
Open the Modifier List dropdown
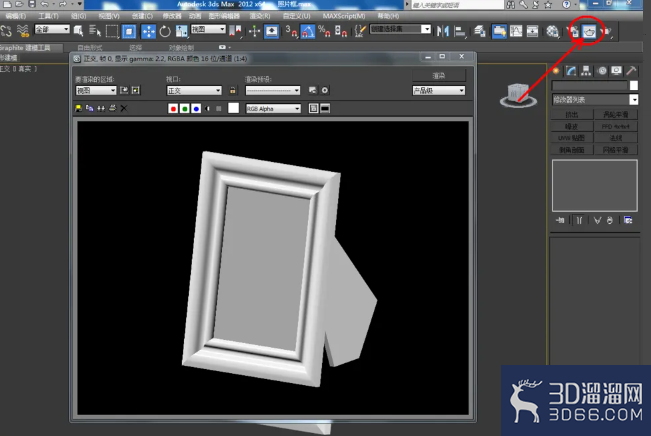click(595, 100)
